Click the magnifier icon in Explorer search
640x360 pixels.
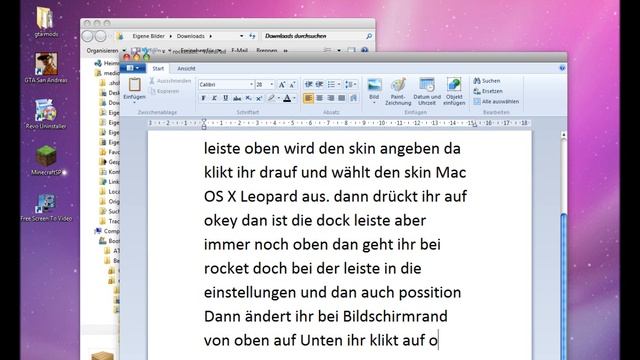tap(369, 36)
